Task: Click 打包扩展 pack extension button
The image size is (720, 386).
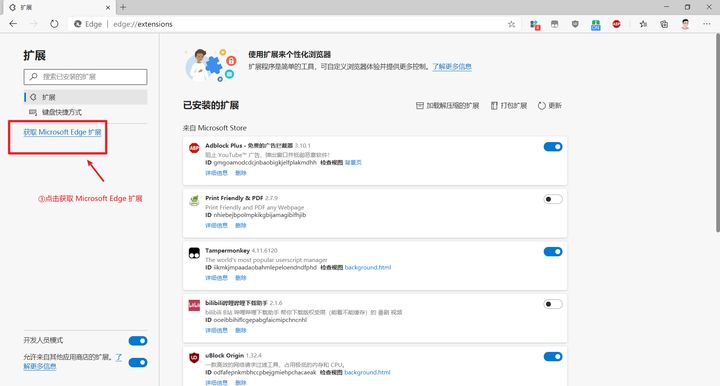Action: [x=509, y=106]
